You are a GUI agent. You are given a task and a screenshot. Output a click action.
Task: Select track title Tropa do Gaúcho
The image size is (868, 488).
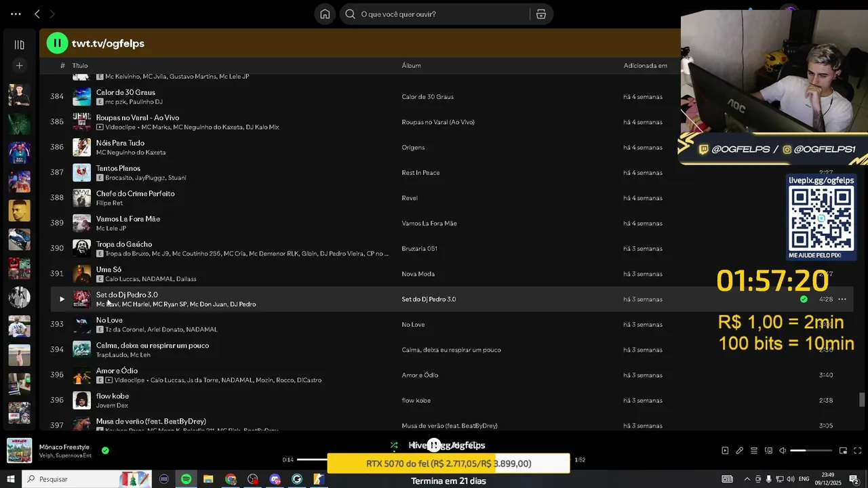click(124, 244)
